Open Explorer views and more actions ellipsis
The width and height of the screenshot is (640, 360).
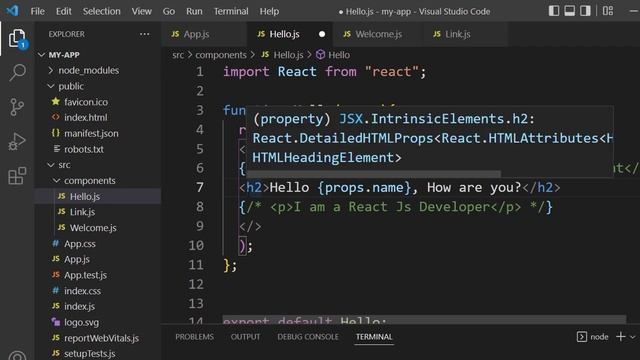click(x=144, y=34)
